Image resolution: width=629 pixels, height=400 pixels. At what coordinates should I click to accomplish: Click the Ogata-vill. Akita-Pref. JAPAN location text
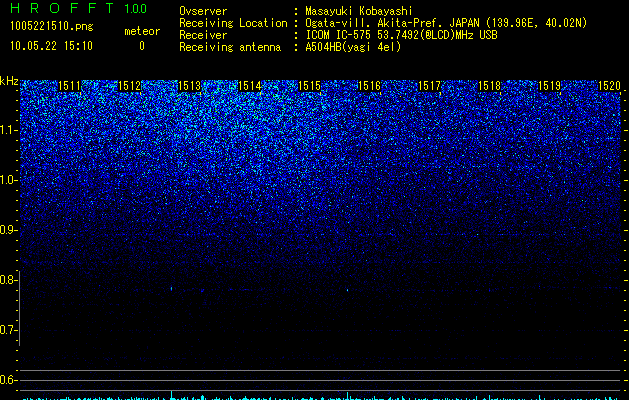(446, 23)
